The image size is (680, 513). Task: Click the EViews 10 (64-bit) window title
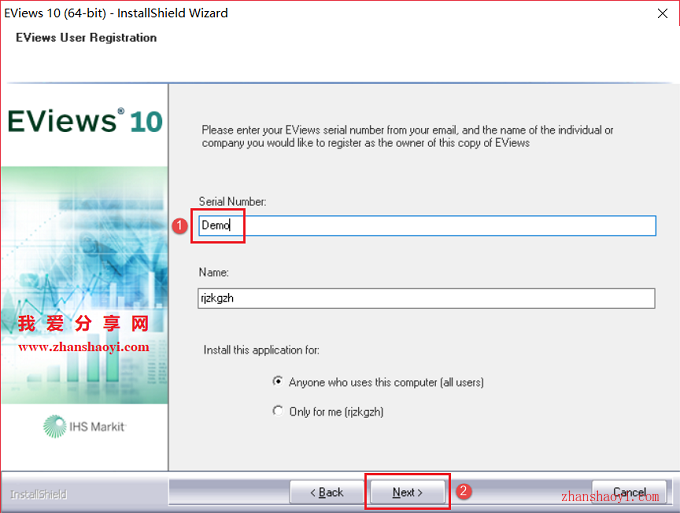click(x=116, y=13)
